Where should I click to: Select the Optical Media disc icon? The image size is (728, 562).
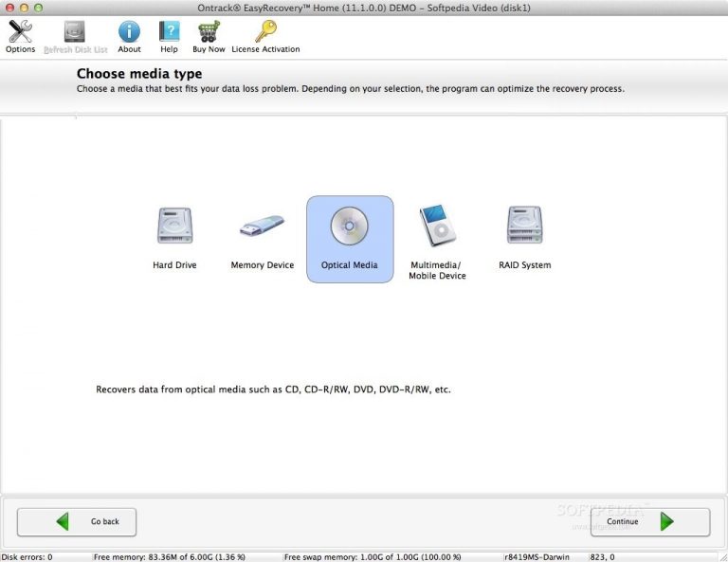(x=349, y=226)
